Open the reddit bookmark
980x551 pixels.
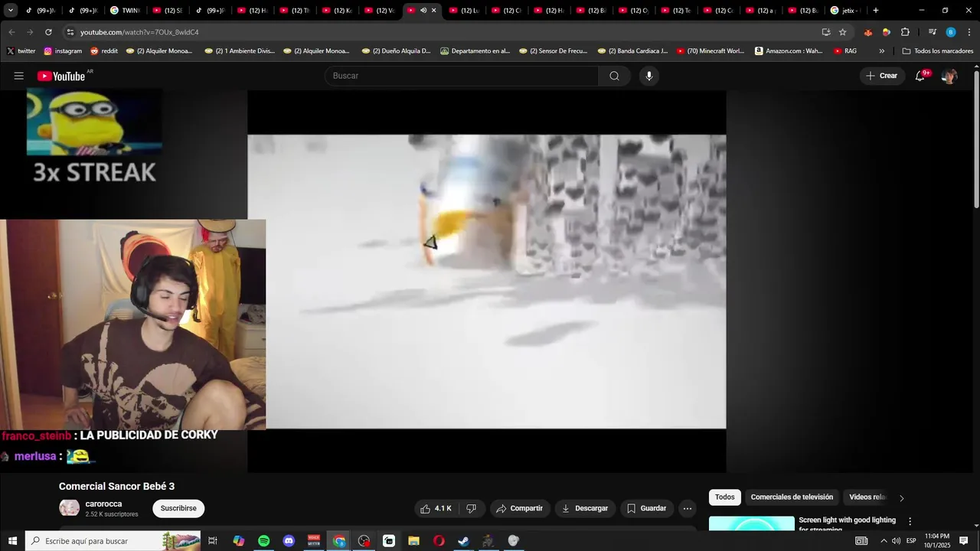[104, 51]
